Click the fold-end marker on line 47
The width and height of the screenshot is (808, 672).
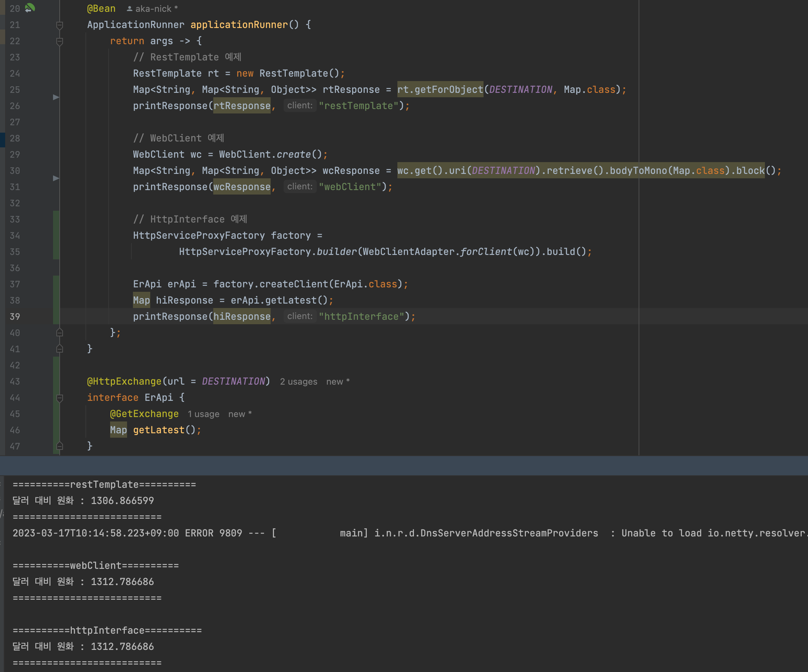coord(60,446)
